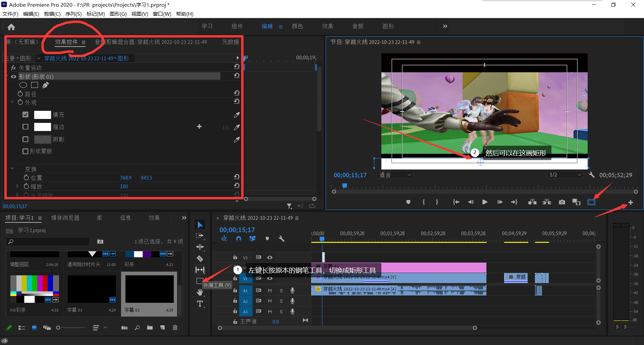
Task: Open the 1/2 playback resolution dropdown
Action: point(565,175)
